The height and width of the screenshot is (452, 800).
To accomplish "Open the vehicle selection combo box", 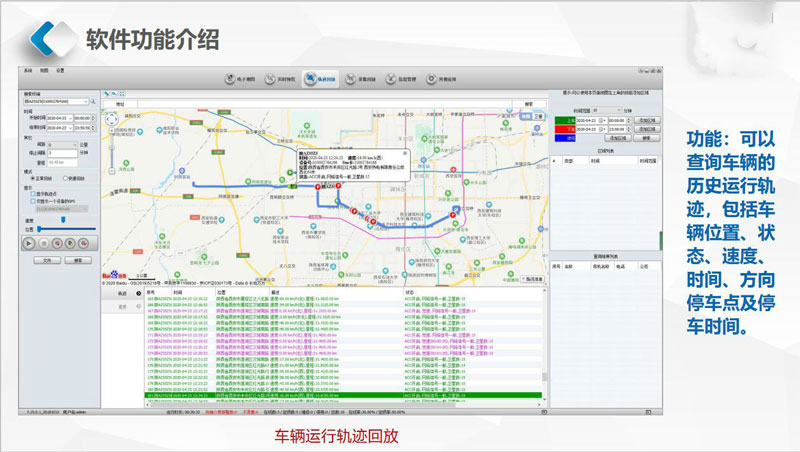I will tap(56, 102).
